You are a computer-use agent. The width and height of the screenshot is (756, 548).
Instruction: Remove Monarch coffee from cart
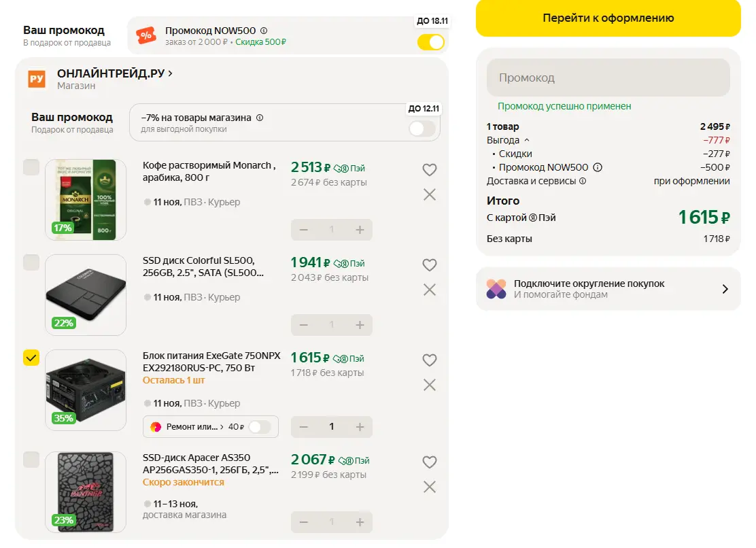pyautogui.click(x=429, y=194)
